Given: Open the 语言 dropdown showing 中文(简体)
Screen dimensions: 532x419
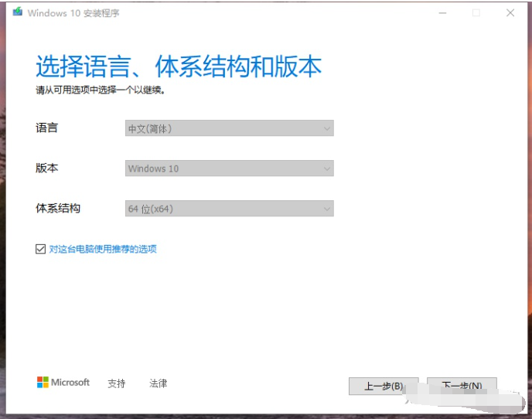Looking at the screenshot, I should click(x=229, y=128).
